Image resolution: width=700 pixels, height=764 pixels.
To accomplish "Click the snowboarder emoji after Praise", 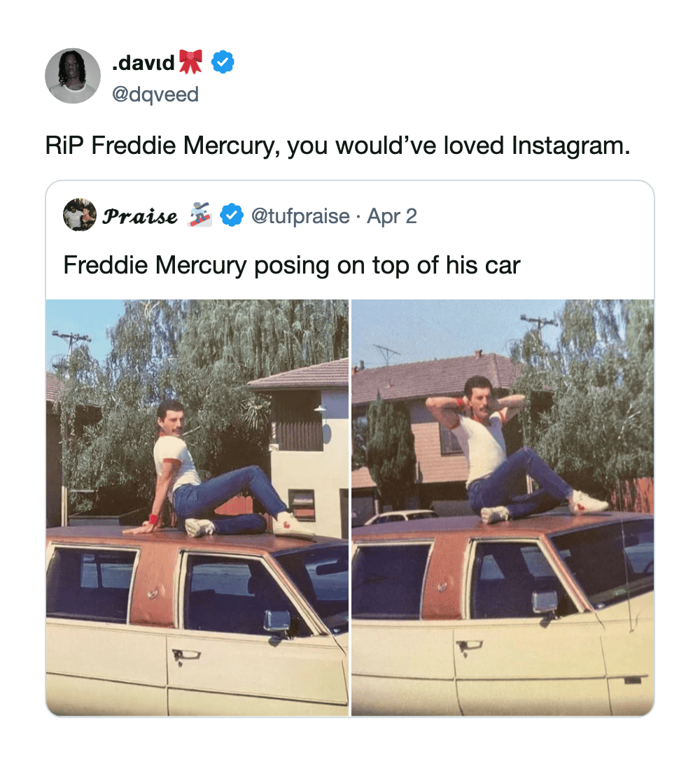I will (200, 215).
